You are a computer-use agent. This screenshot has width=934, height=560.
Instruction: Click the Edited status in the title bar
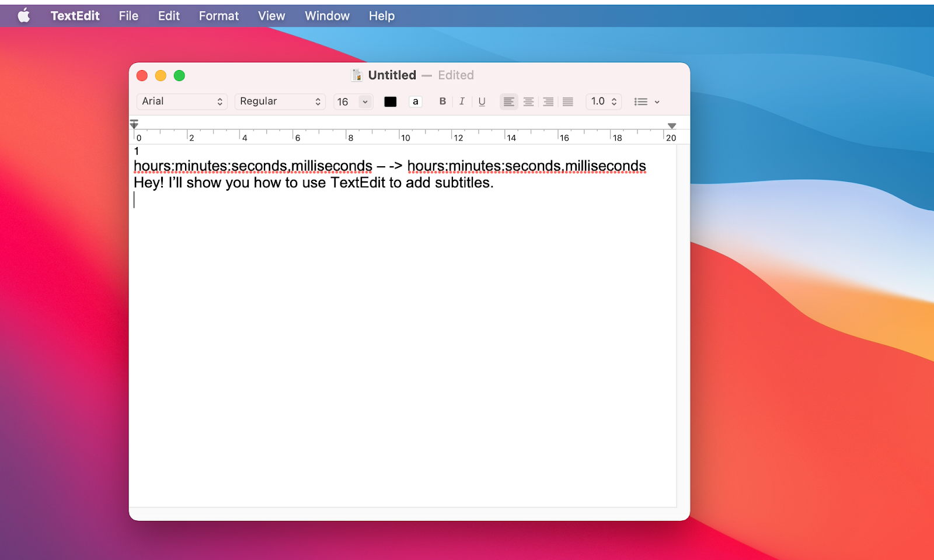click(456, 75)
